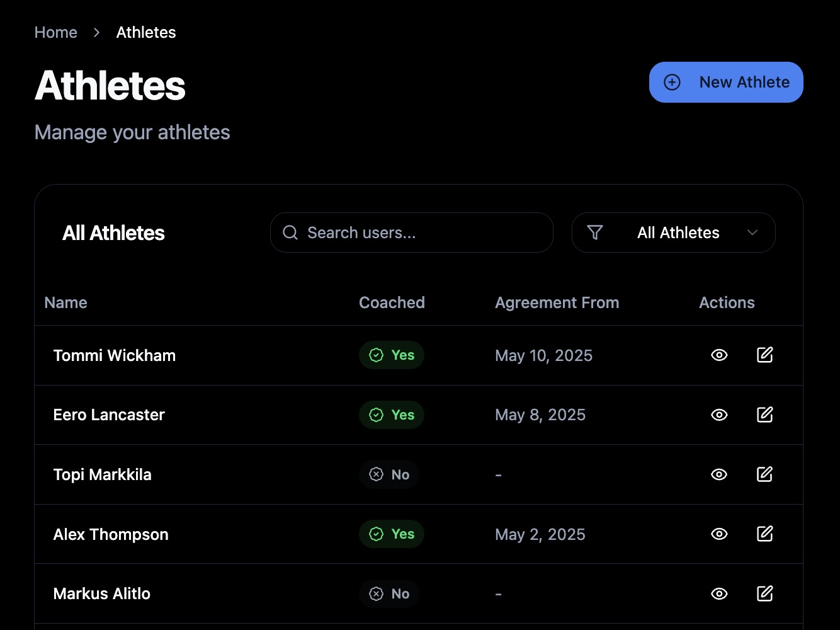Screen dimensions: 840x630
Task: Click the May 10, 2025 date
Action: coord(544,355)
